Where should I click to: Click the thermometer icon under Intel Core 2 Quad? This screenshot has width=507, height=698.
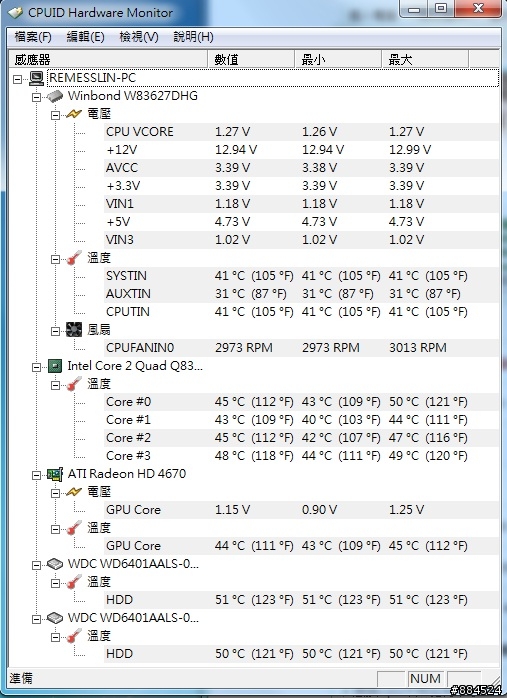[74, 384]
